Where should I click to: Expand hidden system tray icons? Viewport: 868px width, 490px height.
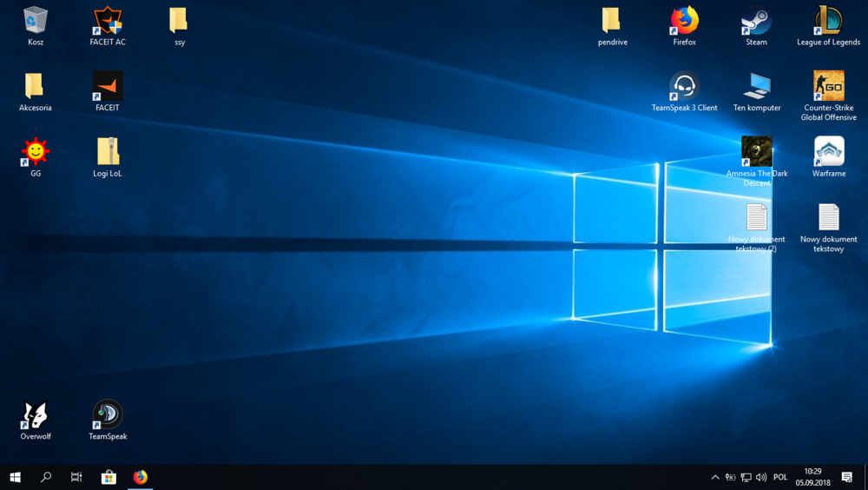[715, 477]
